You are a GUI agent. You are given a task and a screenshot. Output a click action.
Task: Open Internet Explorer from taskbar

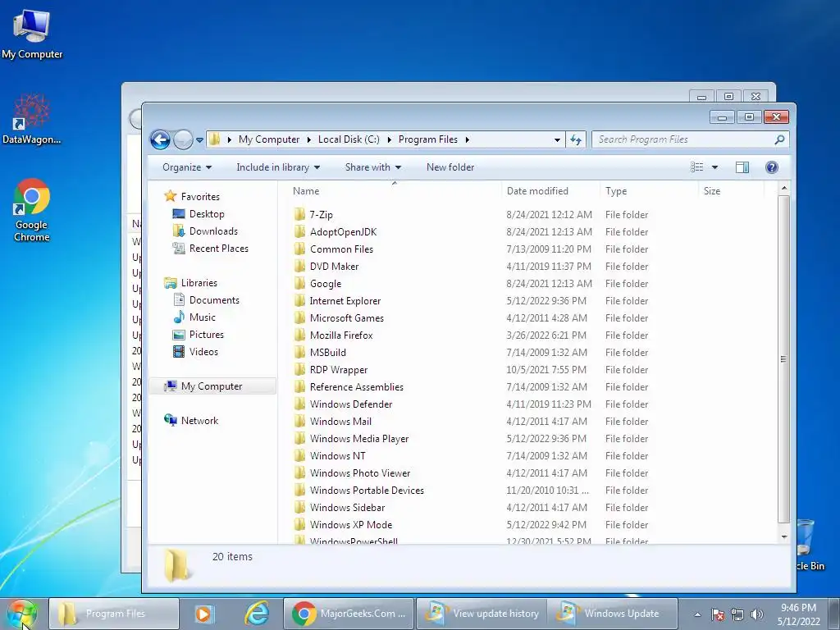pyautogui.click(x=257, y=614)
